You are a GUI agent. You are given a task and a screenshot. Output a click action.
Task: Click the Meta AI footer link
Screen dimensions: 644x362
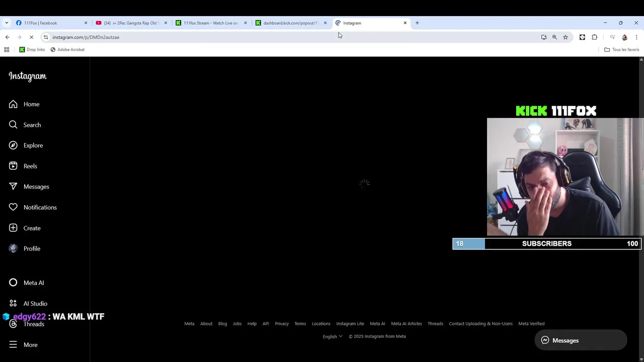(377, 324)
